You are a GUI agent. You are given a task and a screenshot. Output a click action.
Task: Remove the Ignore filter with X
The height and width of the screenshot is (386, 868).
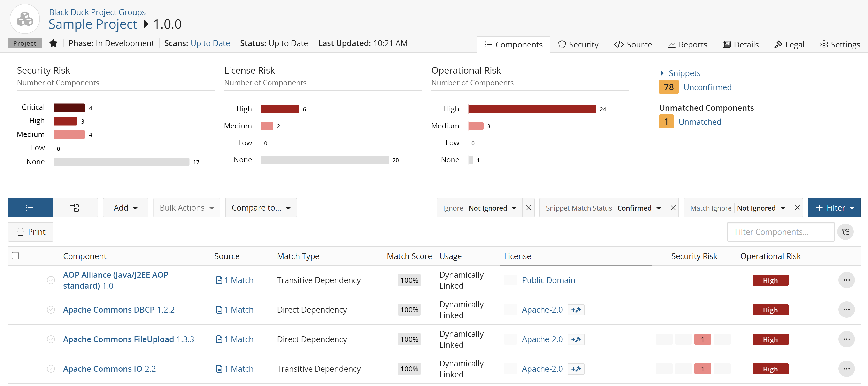coord(528,208)
